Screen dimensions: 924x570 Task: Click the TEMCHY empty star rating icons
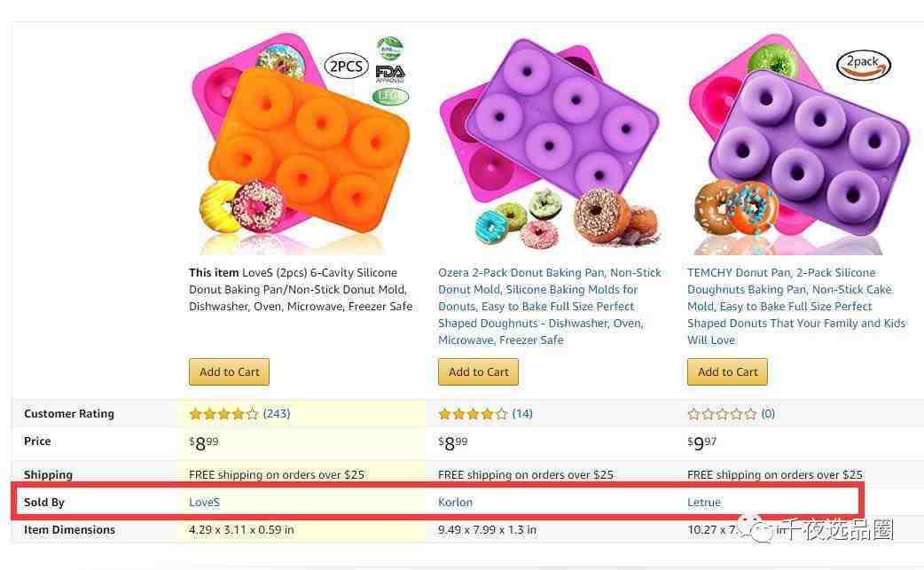[x=722, y=414]
